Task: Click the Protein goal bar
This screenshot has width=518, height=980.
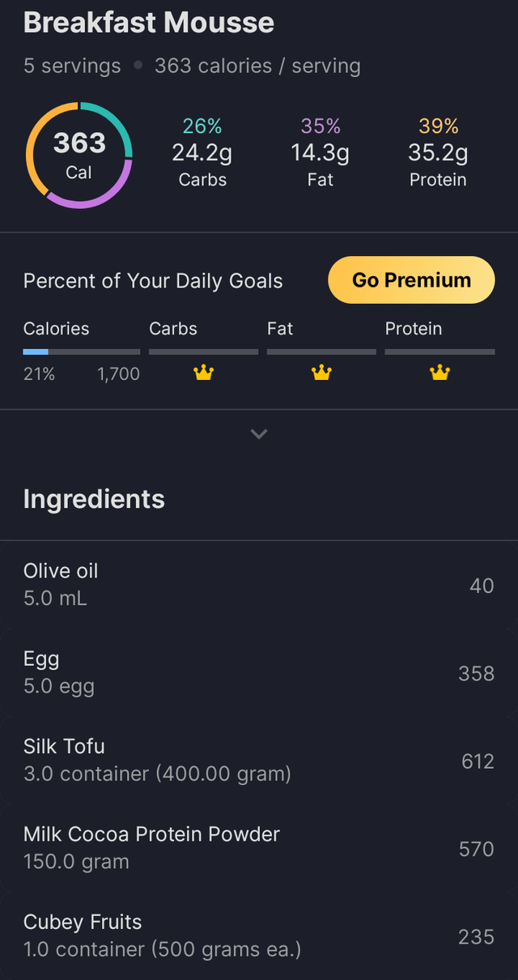Action: point(439,352)
